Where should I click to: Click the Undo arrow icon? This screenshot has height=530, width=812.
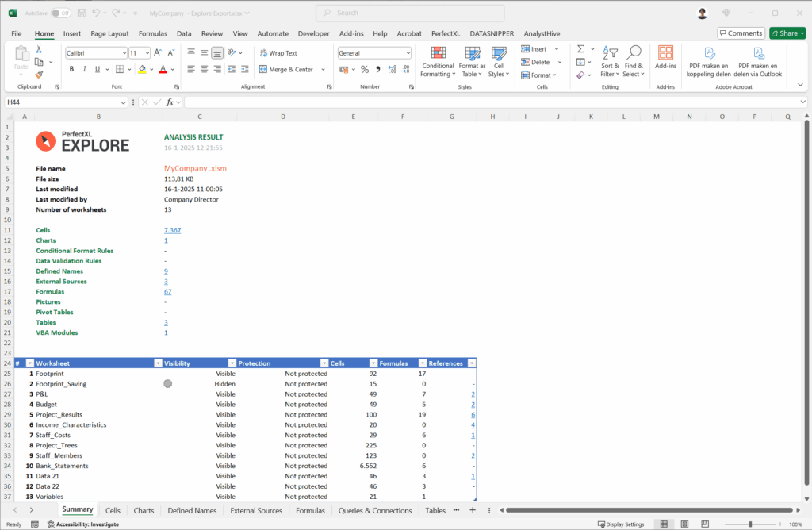(96, 13)
